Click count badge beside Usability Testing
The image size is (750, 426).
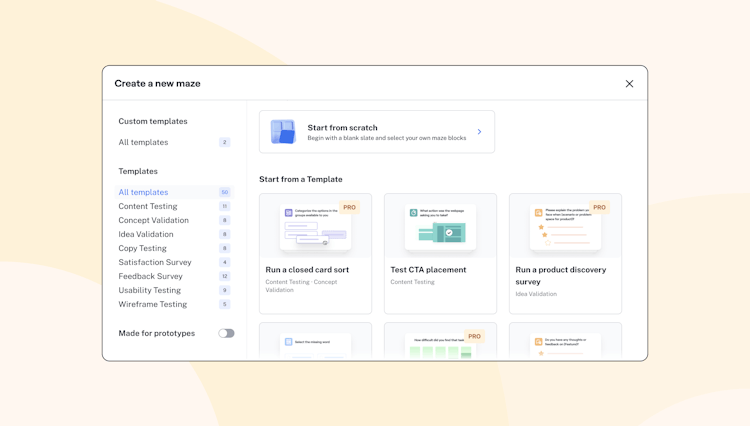224,290
